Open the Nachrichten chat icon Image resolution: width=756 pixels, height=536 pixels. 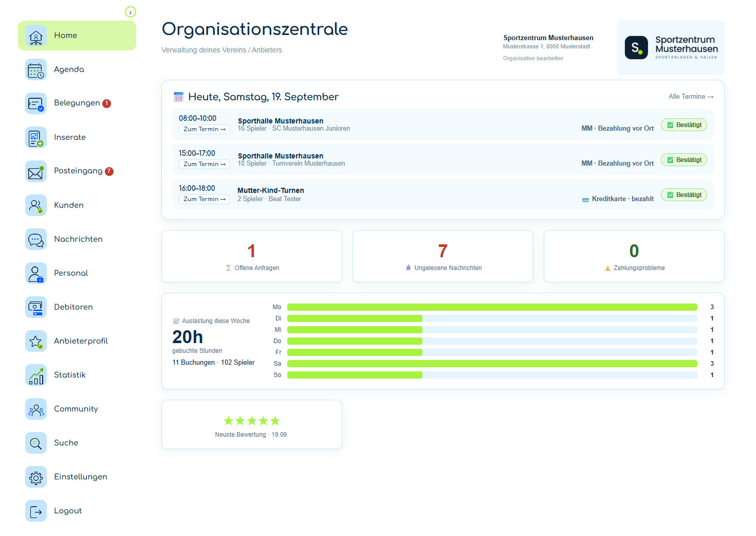36,239
